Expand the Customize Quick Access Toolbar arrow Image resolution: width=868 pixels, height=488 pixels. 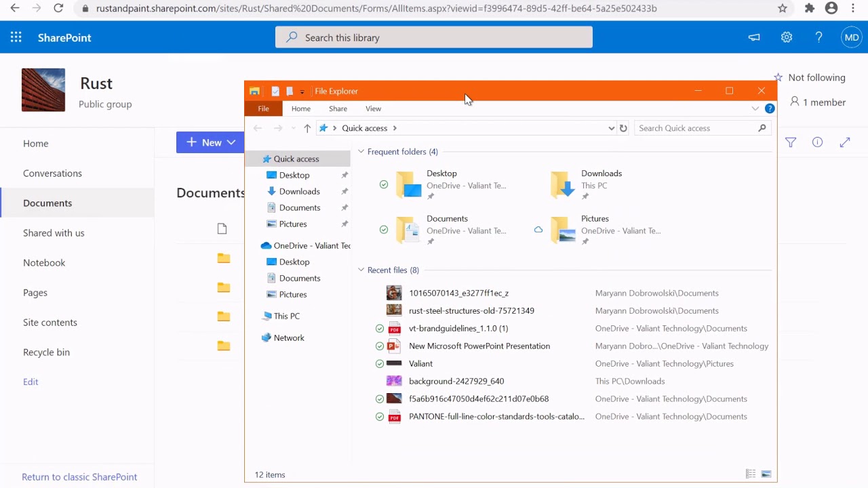click(301, 91)
